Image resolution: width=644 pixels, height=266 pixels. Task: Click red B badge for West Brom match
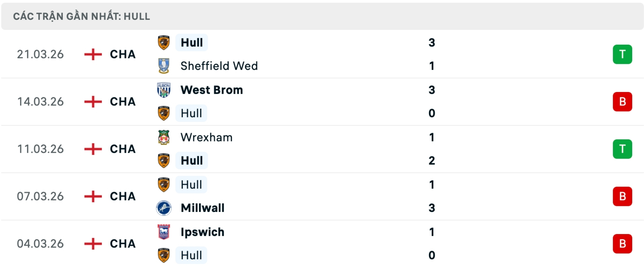coord(622,102)
